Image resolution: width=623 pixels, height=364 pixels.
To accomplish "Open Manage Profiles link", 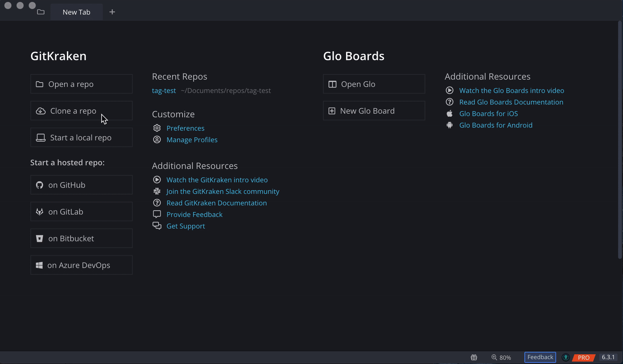I will [192, 140].
